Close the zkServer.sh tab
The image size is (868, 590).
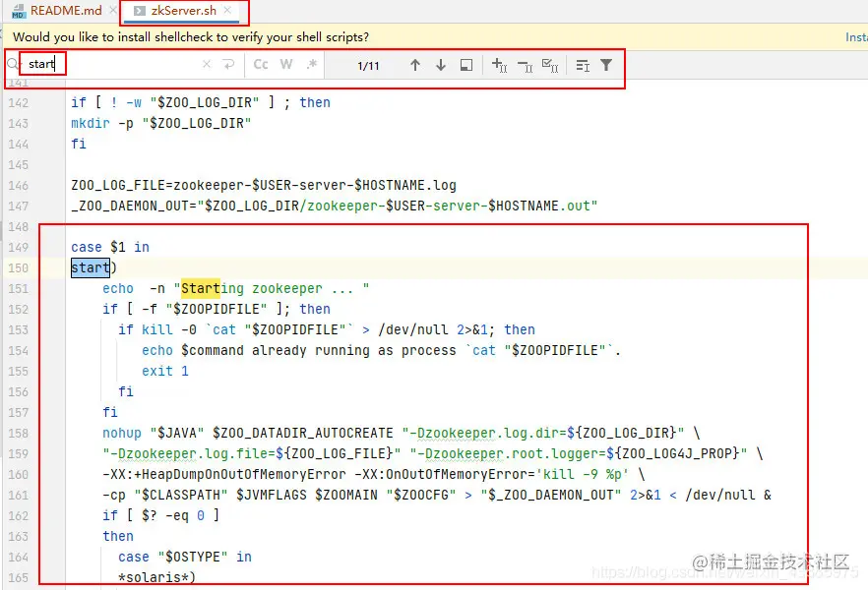(x=227, y=11)
